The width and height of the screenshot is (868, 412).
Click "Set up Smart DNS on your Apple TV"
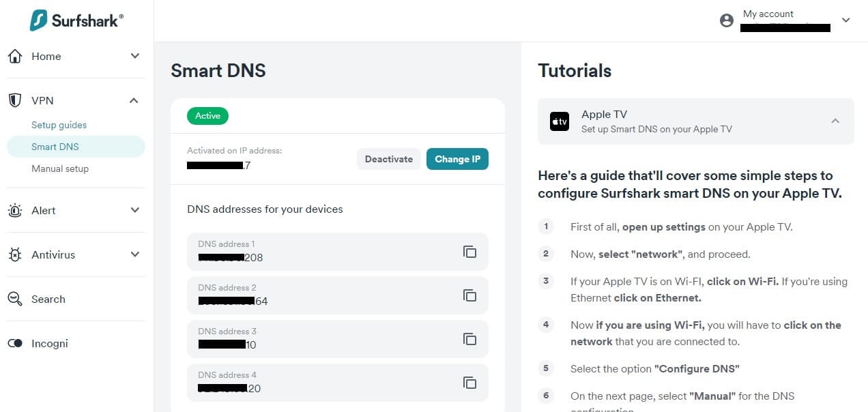click(x=656, y=129)
